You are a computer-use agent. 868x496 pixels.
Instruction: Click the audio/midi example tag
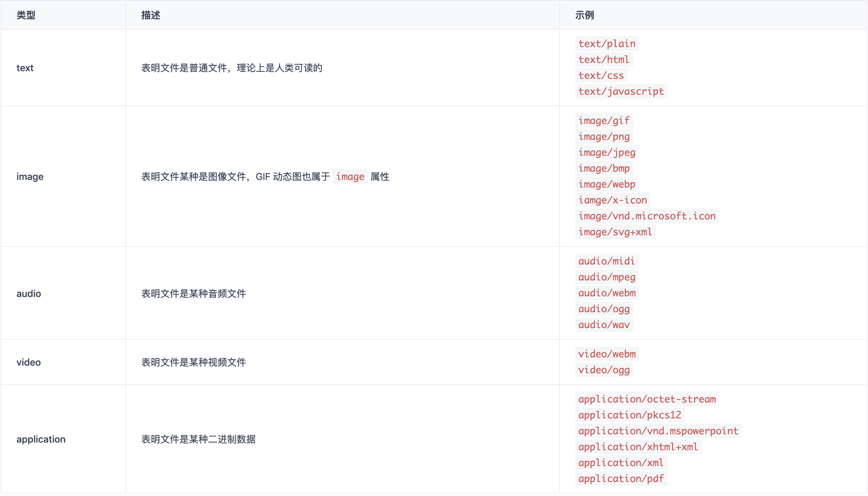point(606,261)
